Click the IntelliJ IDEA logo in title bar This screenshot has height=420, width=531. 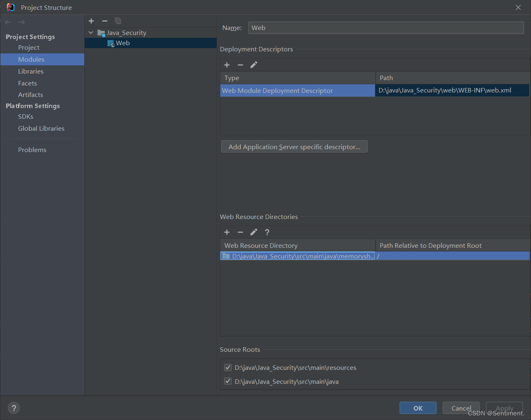11,7
